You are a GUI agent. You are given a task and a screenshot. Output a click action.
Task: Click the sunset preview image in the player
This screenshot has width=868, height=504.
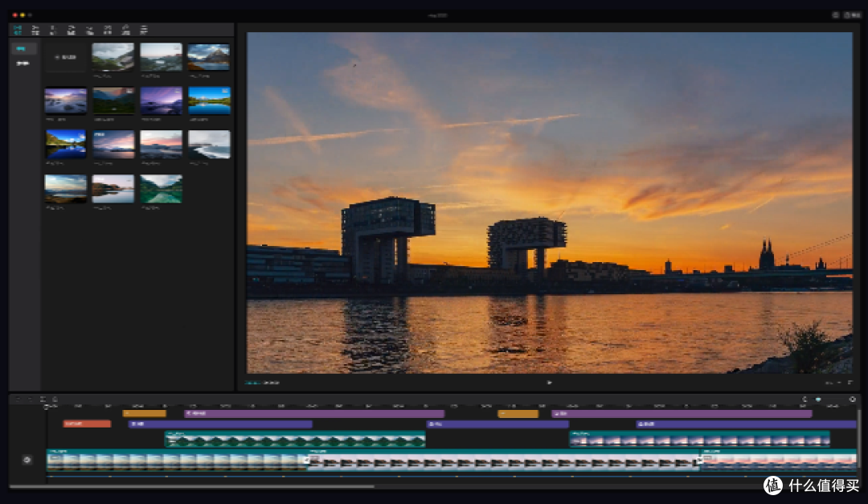click(549, 203)
